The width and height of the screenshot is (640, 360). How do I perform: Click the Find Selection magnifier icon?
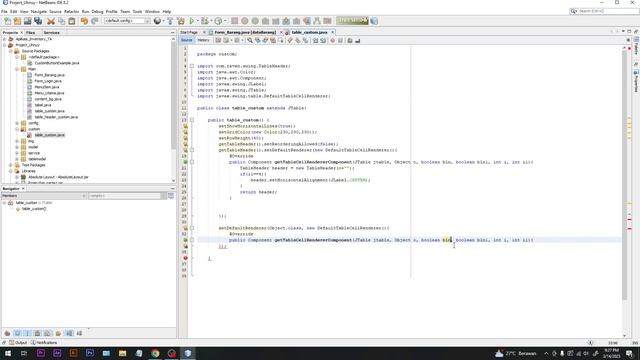click(x=250, y=40)
